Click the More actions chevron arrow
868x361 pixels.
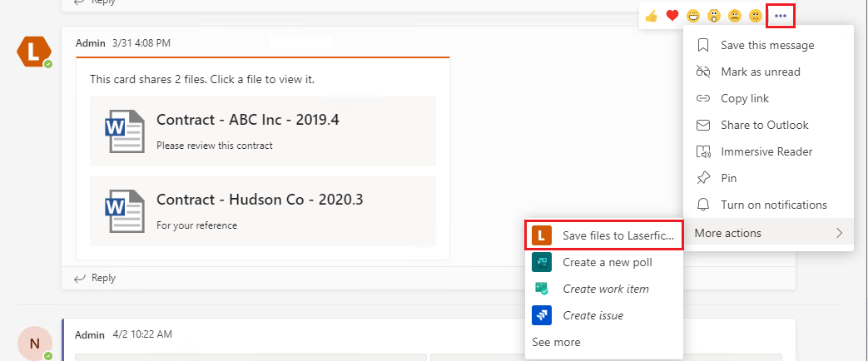(839, 233)
